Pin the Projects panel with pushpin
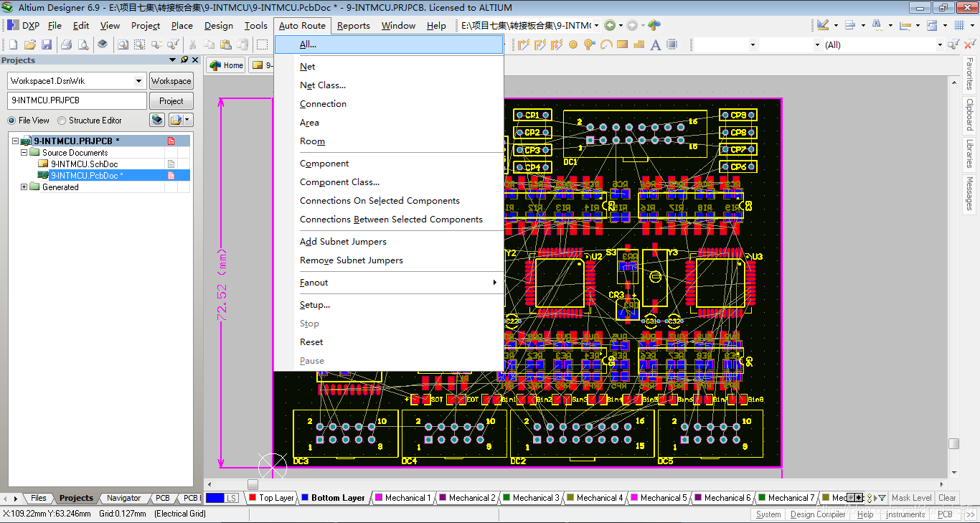 [184, 60]
